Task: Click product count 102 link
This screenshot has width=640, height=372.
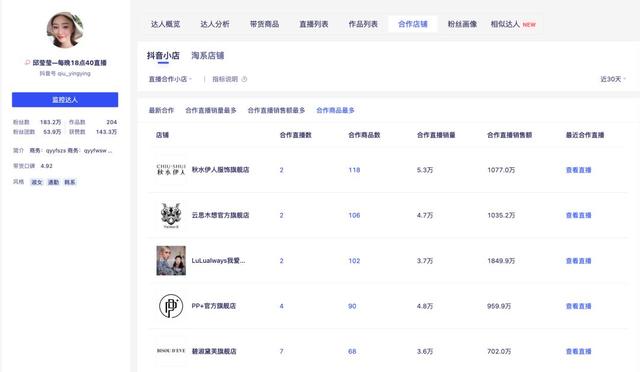Action: point(354,261)
